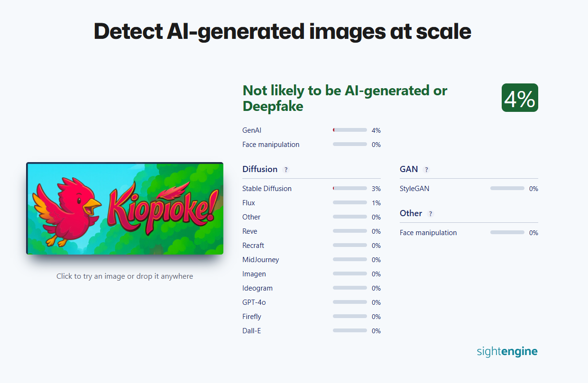Click the sightengine logo

click(x=507, y=351)
